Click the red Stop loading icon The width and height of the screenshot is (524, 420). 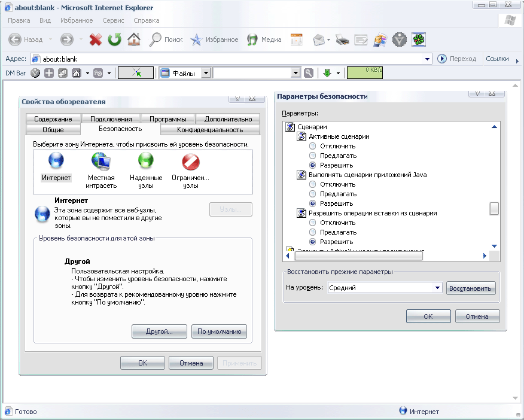95,40
